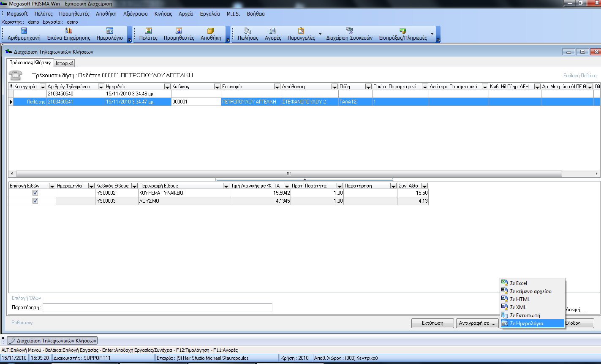Viewport: 601px width, 364px height.
Task: Open the Εργαλεία menu
Action: (x=210, y=14)
